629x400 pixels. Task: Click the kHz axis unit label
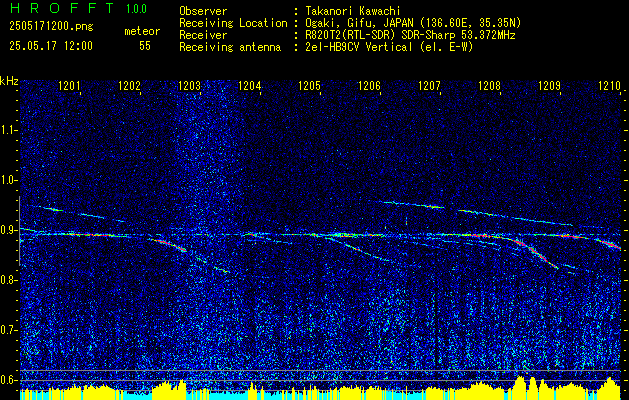click(9, 81)
